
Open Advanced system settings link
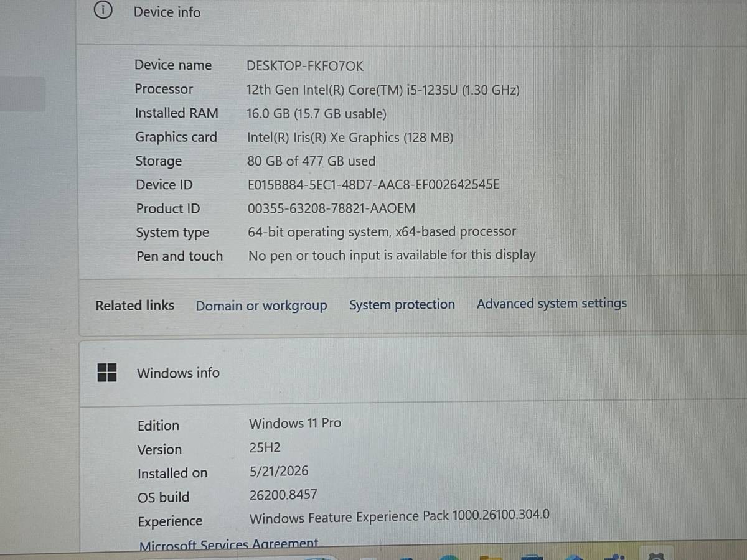pyautogui.click(x=552, y=304)
